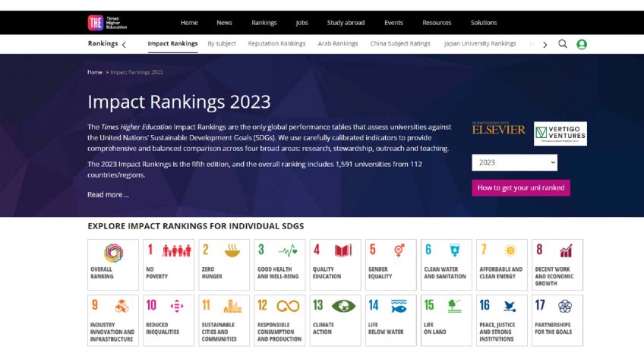Switch to the Reputation Rankings tab
The image size is (644, 362).
pos(276,43)
